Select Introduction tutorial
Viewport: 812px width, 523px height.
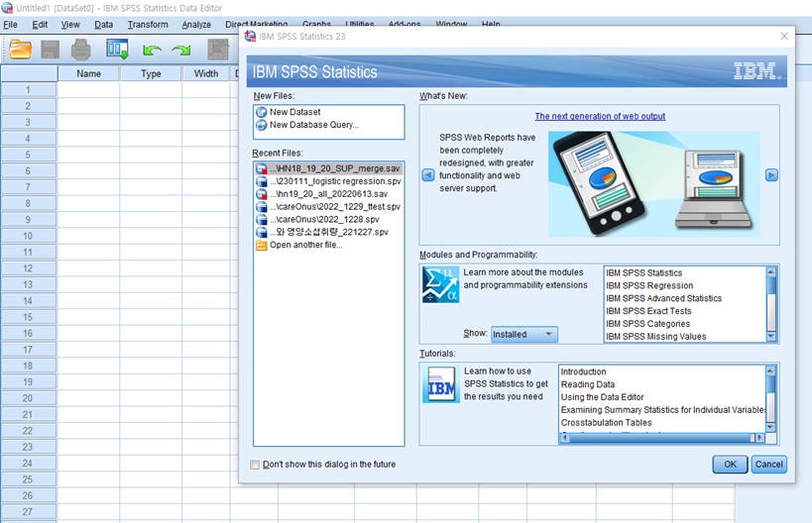[x=583, y=372]
